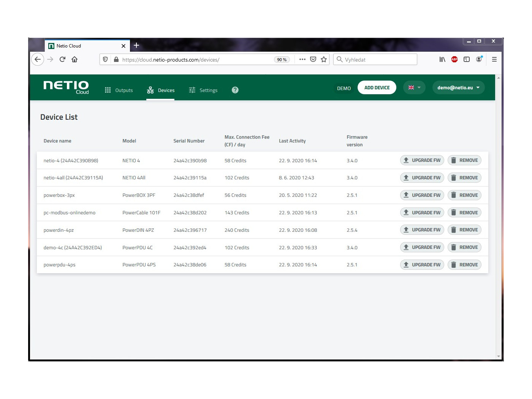This screenshot has width=532, height=399.
Task: Minimize the Firefox window
Action: [469, 41]
